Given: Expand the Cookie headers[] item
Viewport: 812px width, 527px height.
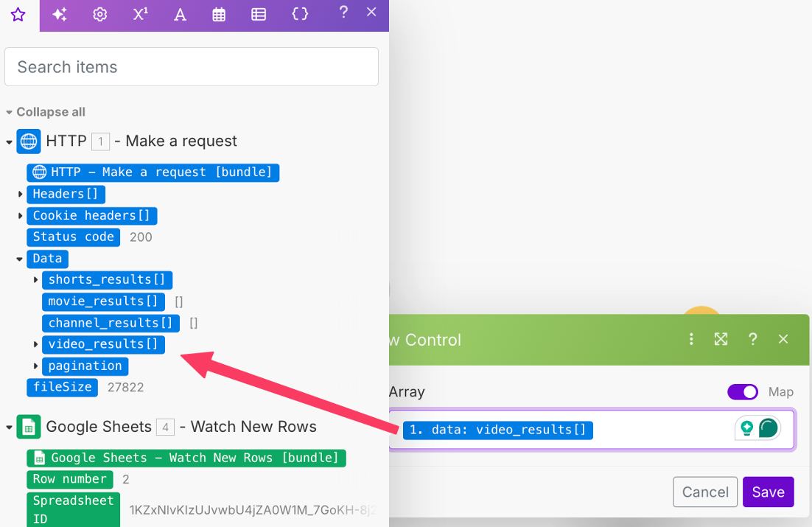Looking at the screenshot, I should [20, 215].
